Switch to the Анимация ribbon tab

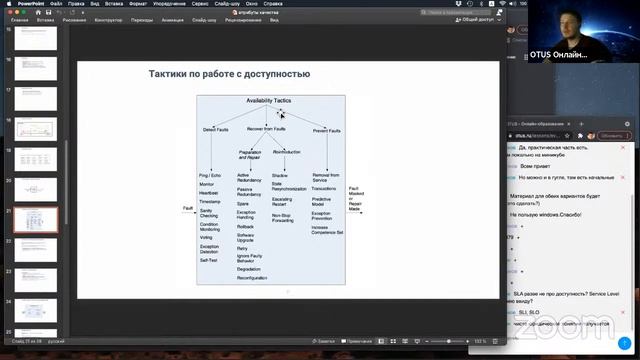pyautogui.click(x=173, y=20)
